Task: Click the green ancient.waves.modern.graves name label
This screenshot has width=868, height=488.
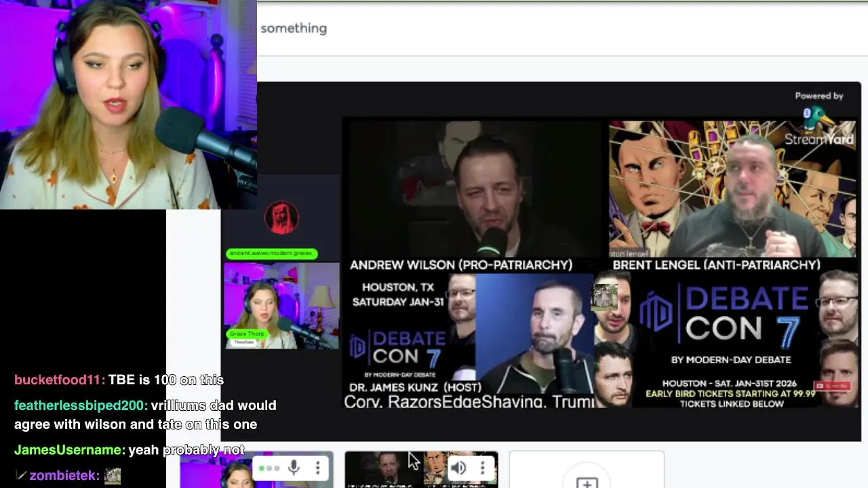Action: tap(271, 253)
